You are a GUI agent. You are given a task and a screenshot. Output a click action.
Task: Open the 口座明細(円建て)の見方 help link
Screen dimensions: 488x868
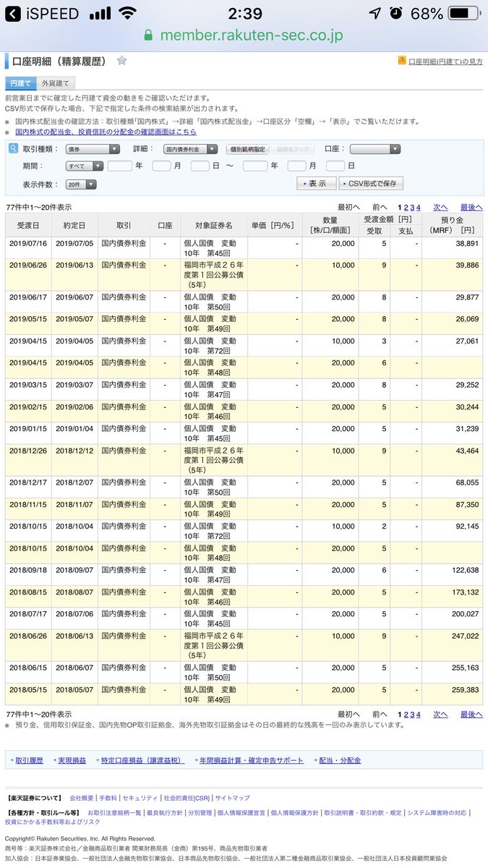click(x=445, y=61)
